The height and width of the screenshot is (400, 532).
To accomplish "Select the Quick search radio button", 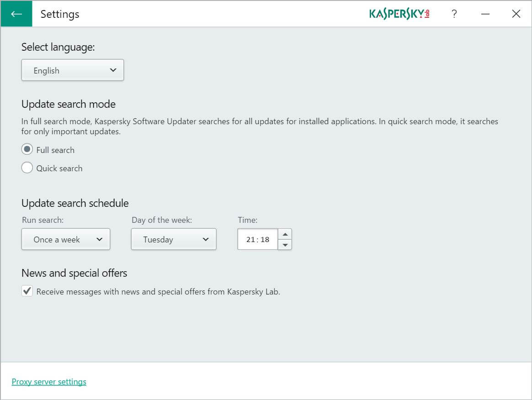I will [x=27, y=168].
